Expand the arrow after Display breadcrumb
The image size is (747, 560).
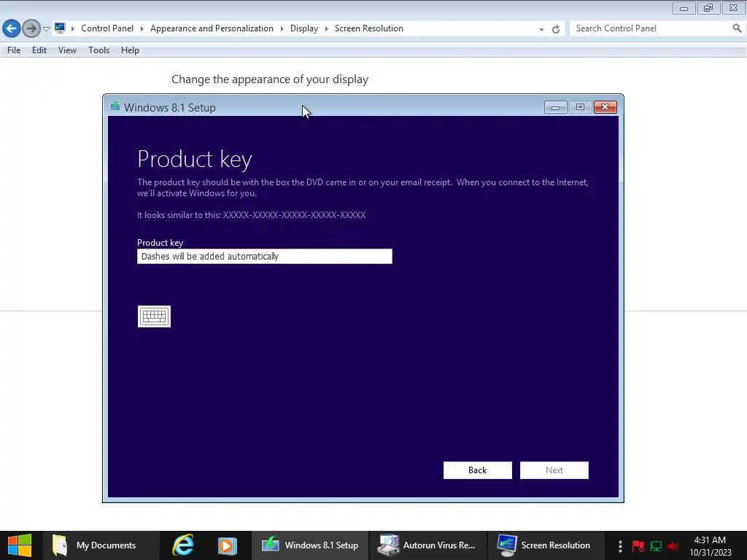pyautogui.click(x=326, y=28)
